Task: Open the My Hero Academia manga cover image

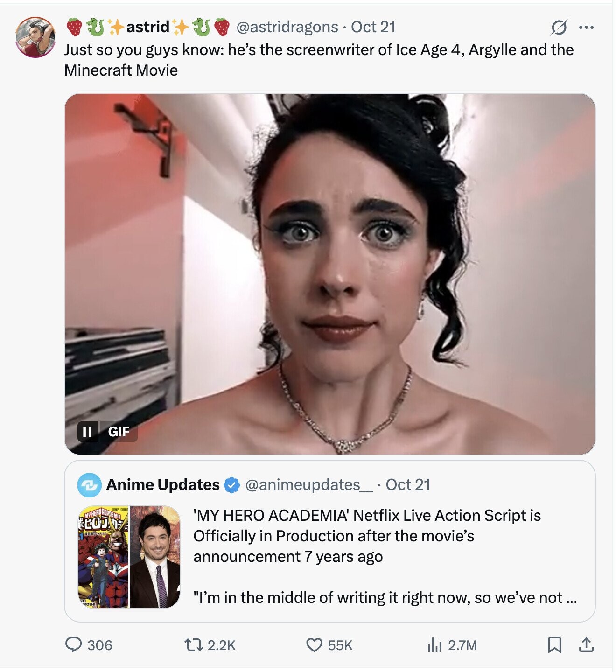Action: click(103, 557)
